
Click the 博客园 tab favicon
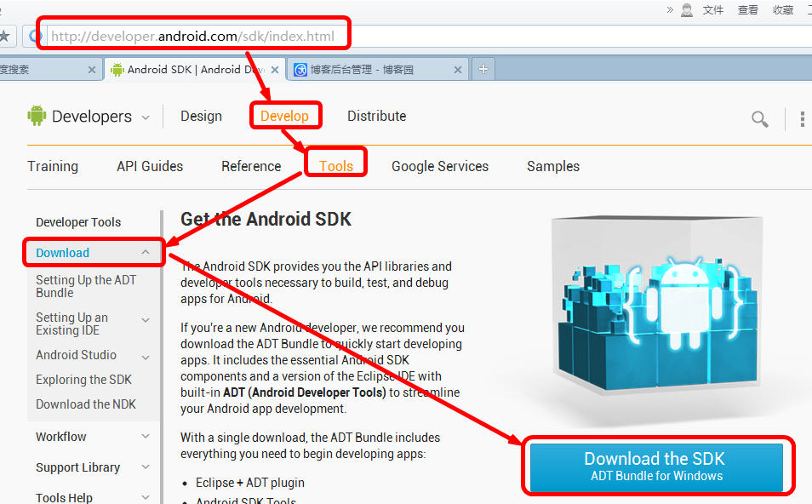tap(300, 70)
